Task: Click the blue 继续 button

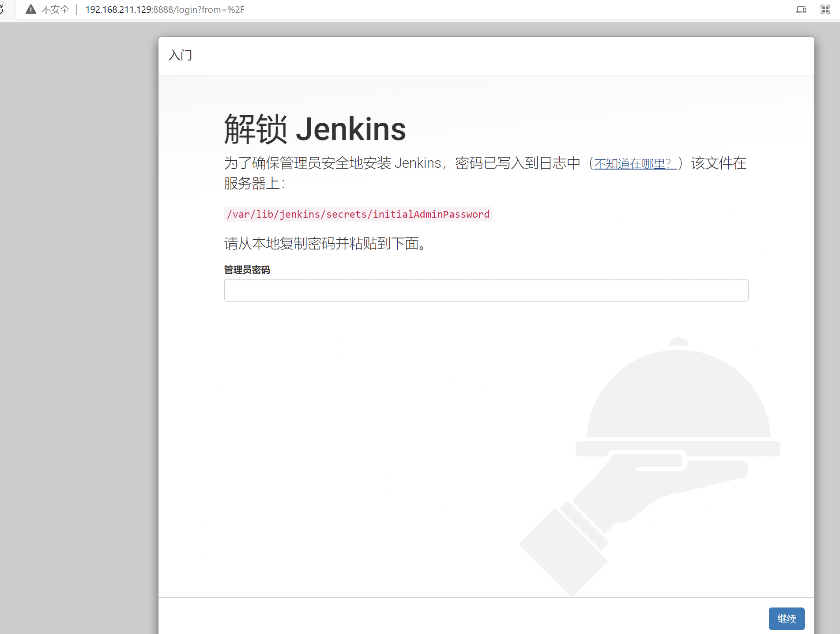Action: (x=786, y=619)
